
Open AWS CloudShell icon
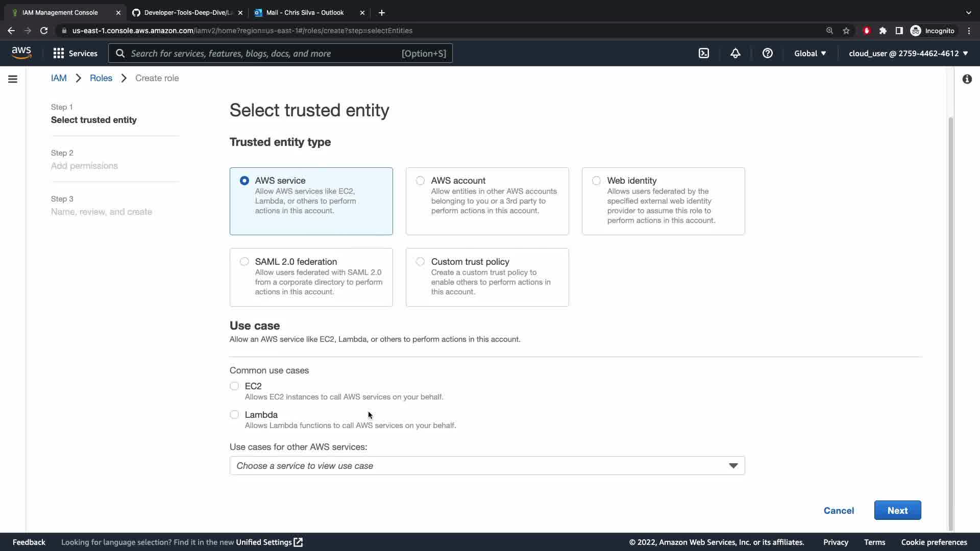[704, 53]
